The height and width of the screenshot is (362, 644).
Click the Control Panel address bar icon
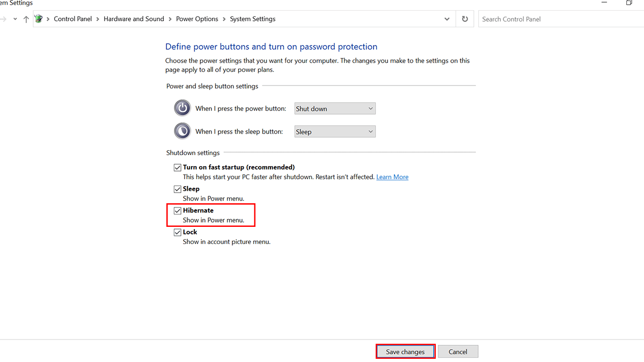(39, 19)
